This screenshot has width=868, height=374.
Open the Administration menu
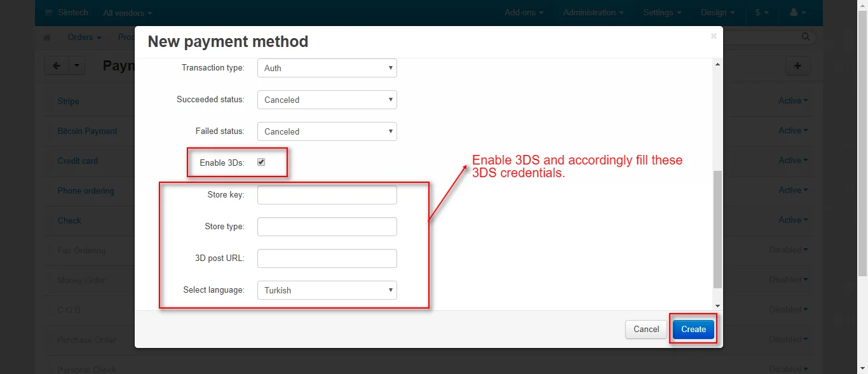click(x=593, y=13)
